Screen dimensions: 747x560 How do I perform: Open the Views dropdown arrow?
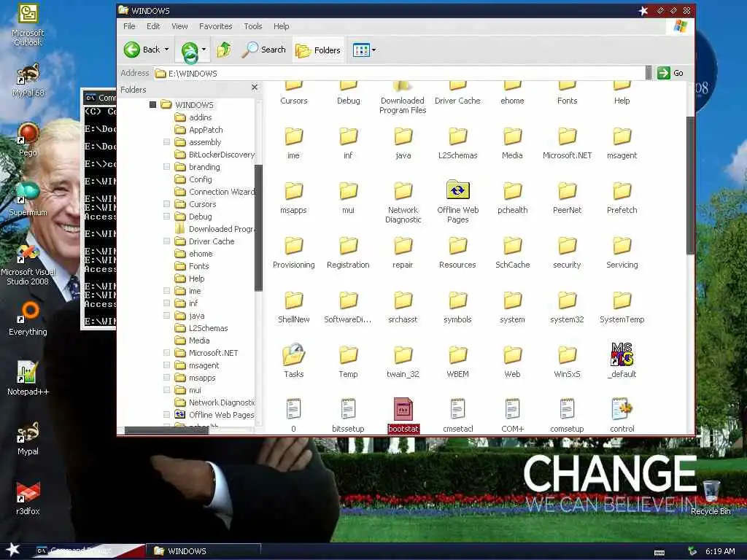coord(374,50)
